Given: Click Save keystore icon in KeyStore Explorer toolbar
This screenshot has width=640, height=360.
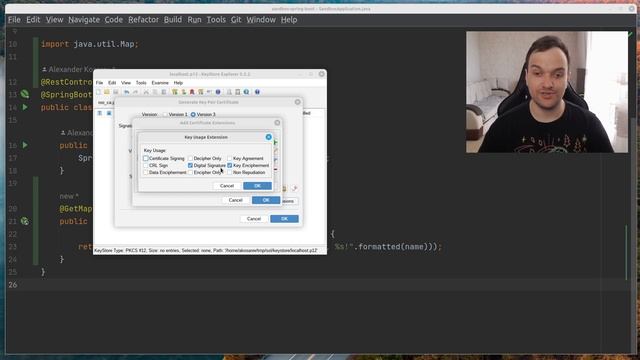Looking at the screenshot, I should tap(116, 92).
